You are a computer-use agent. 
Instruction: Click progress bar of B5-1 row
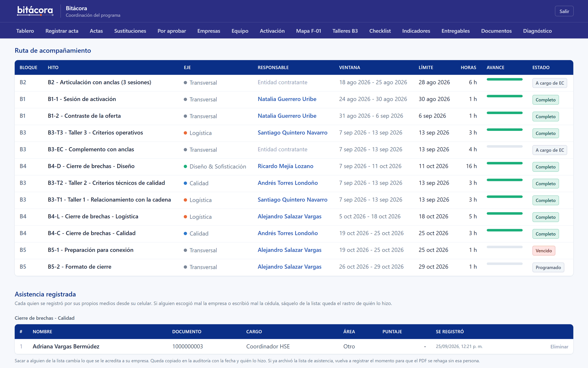pos(504,247)
